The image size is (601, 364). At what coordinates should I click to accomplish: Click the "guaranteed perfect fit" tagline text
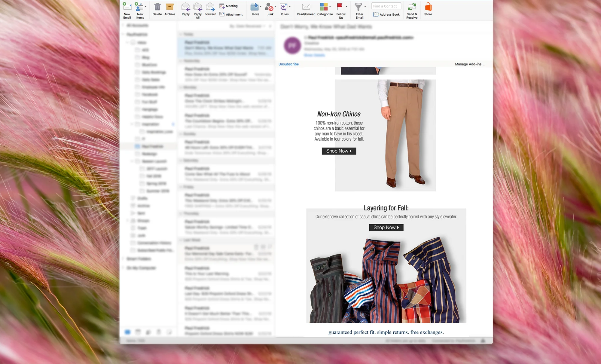point(386,332)
